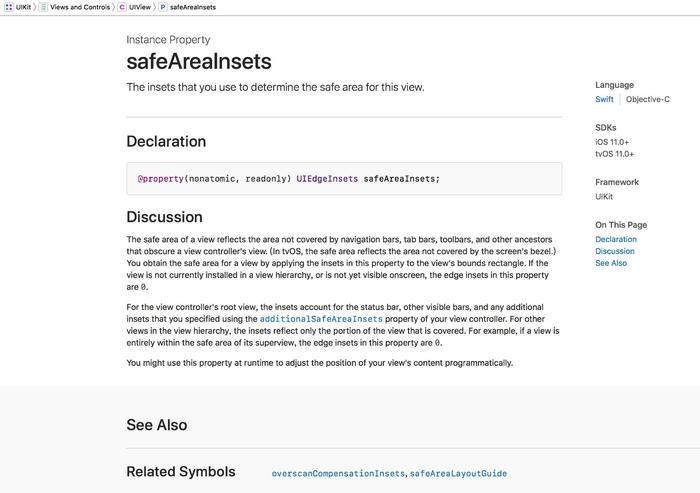Navigate to UIView breadcrumb item
This screenshot has height=493, width=700.
click(140, 7)
